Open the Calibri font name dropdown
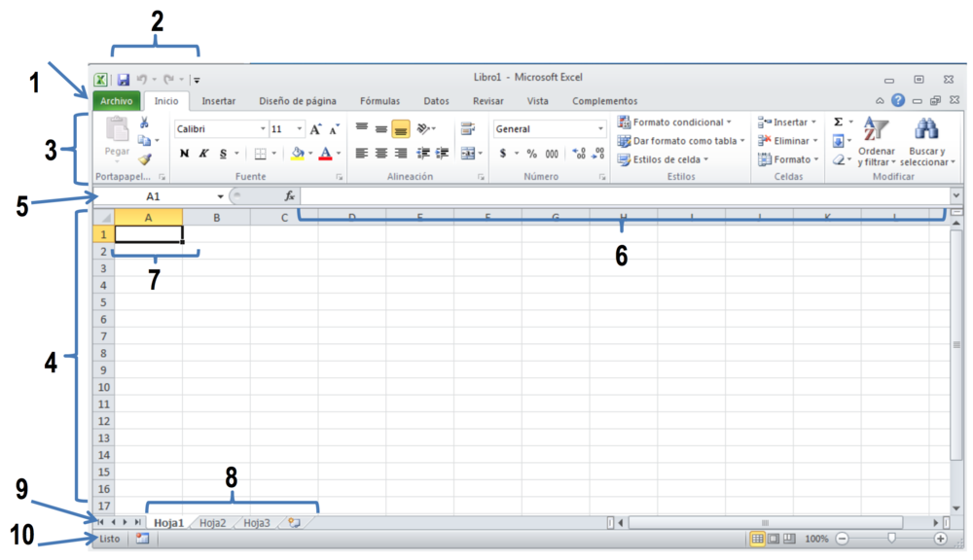This screenshot has height=560, width=973. click(x=263, y=129)
